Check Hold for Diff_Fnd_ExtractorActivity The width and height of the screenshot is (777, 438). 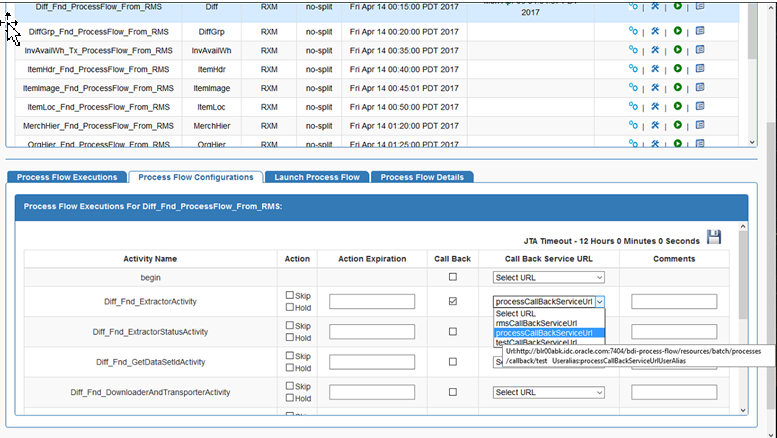[x=289, y=307]
